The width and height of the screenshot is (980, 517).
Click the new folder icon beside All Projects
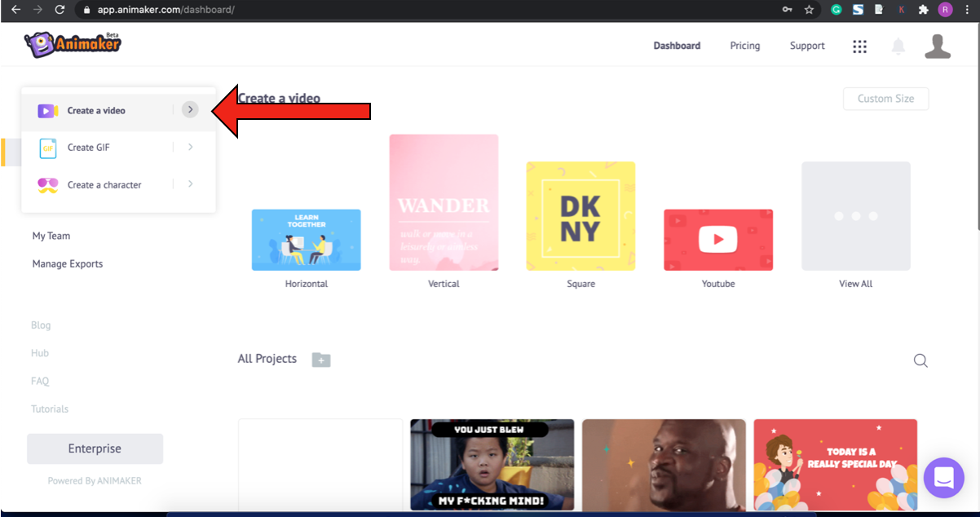321,360
